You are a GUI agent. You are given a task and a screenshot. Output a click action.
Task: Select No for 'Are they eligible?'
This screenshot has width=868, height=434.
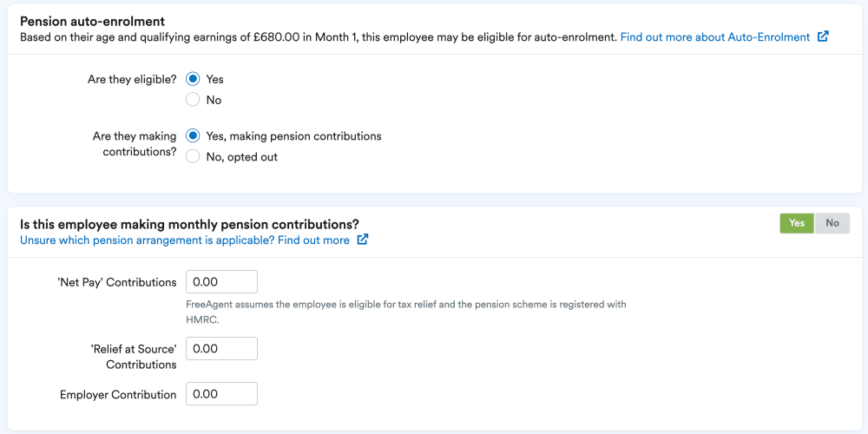click(x=194, y=100)
